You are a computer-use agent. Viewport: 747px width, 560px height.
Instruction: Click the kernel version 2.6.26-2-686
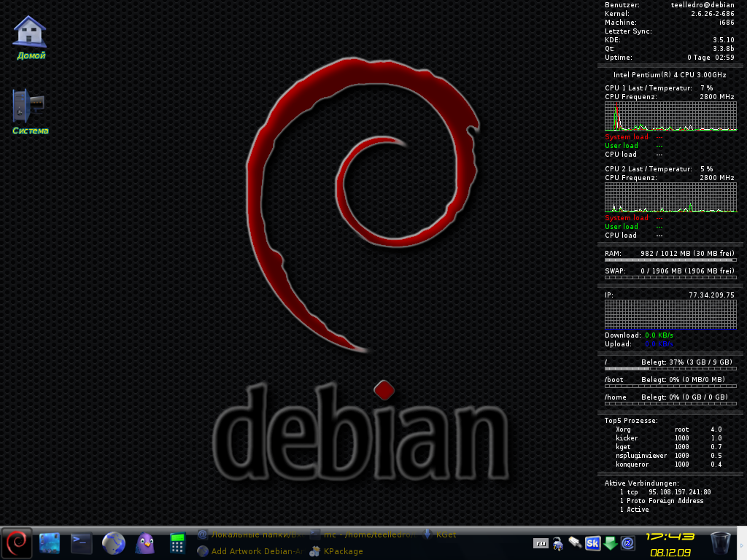[x=712, y=14]
